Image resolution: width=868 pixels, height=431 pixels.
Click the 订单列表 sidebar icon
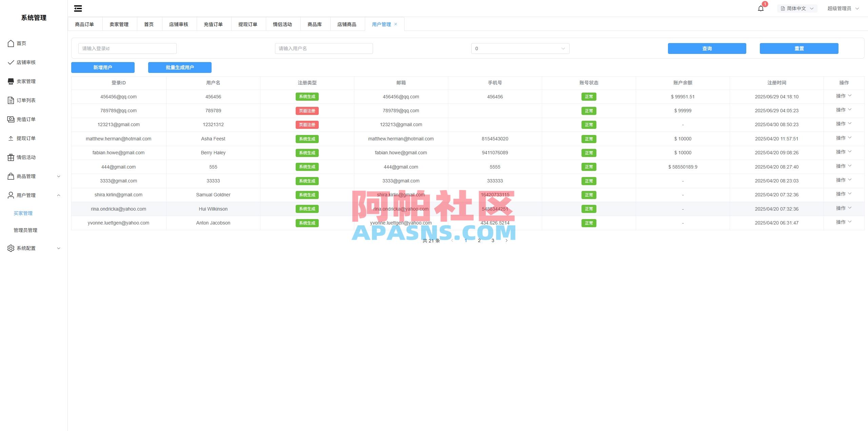(x=11, y=100)
